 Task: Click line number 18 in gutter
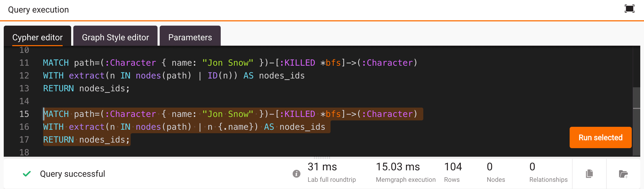[24, 152]
